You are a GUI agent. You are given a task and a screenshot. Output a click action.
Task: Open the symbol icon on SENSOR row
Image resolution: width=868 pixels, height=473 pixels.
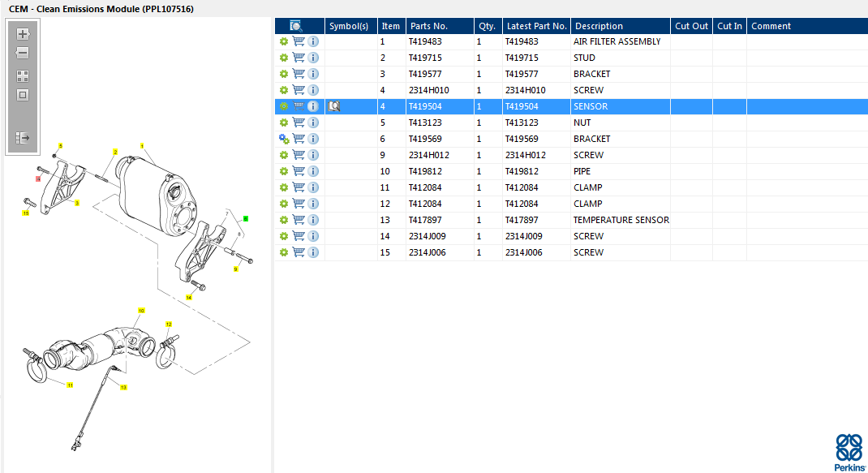(333, 106)
